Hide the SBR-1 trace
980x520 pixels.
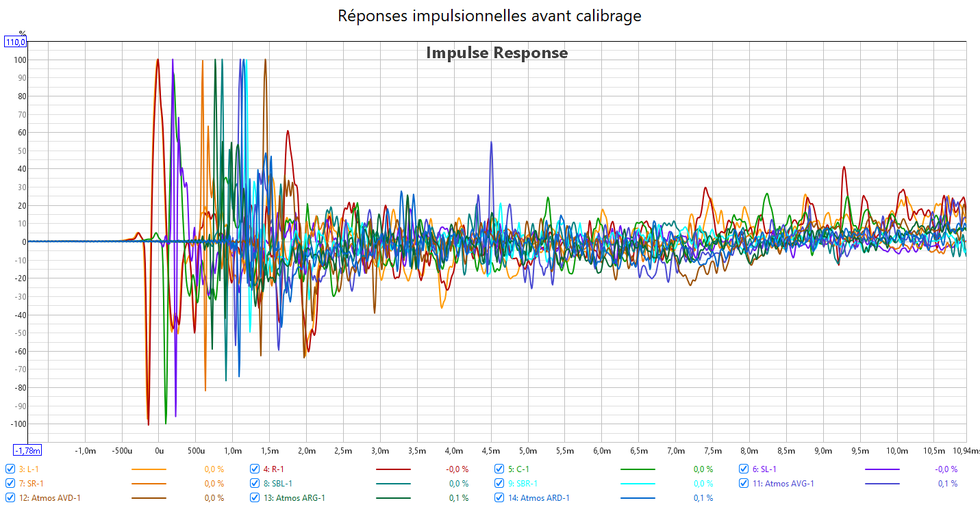pos(500,484)
